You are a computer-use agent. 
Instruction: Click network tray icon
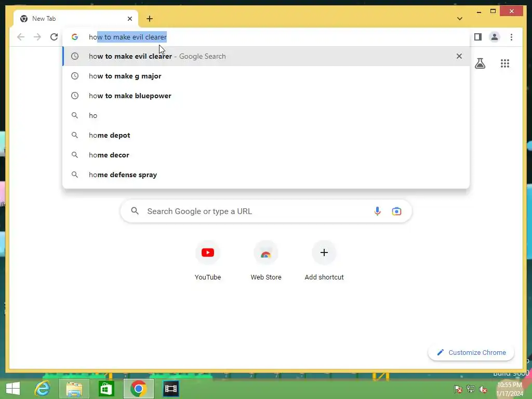pyautogui.click(x=471, y=389)
